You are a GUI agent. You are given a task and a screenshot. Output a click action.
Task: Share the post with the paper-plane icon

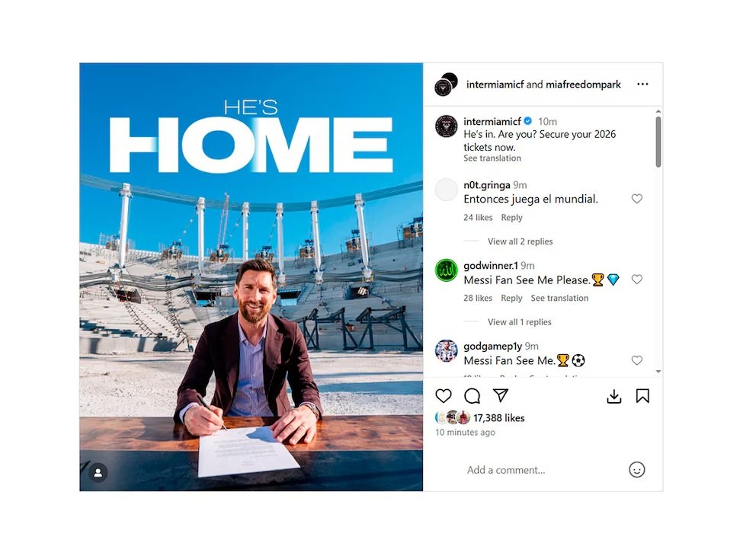[x=501, y=395]
